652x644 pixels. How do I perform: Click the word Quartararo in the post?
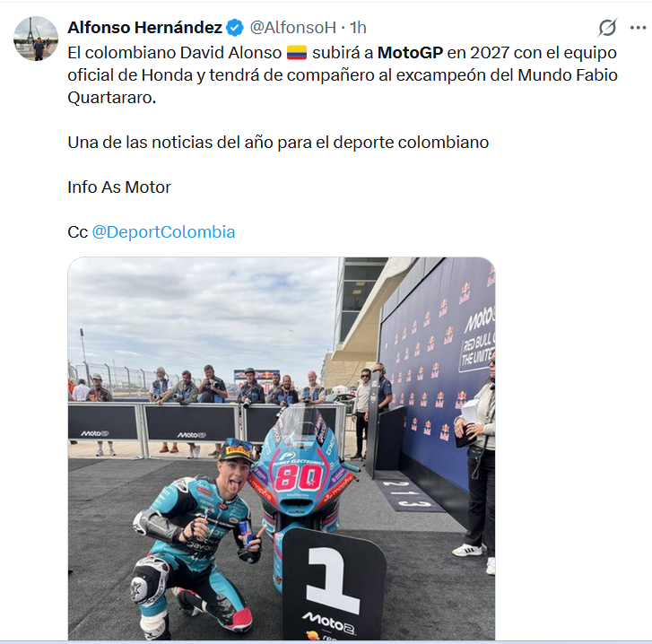tap(111, 98)
